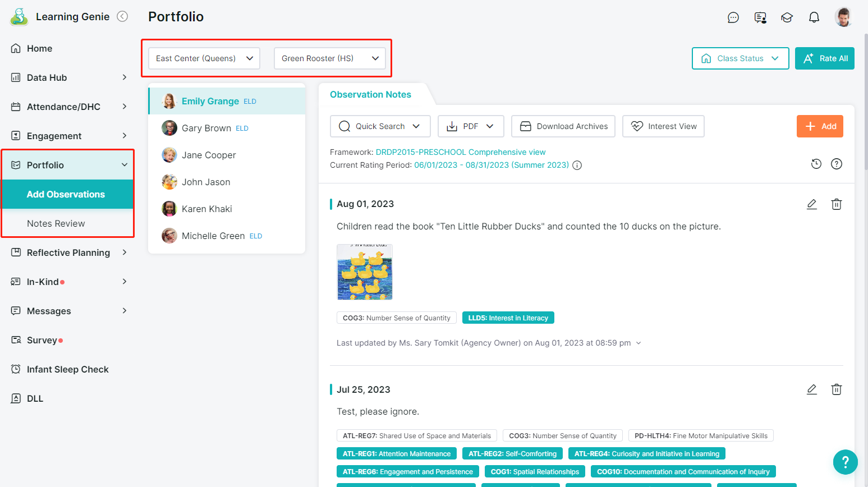
Task: Open the notifications bell
Action: 814,17
